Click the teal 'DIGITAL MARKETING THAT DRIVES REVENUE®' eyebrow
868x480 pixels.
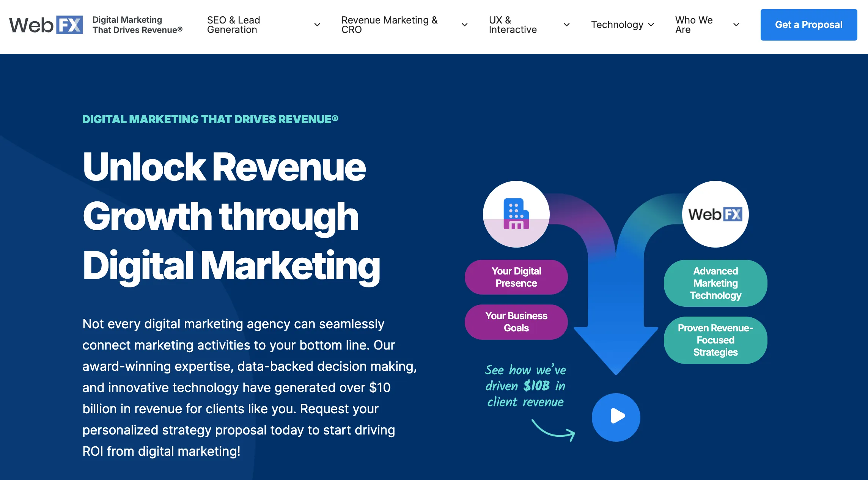click(210, 119)
